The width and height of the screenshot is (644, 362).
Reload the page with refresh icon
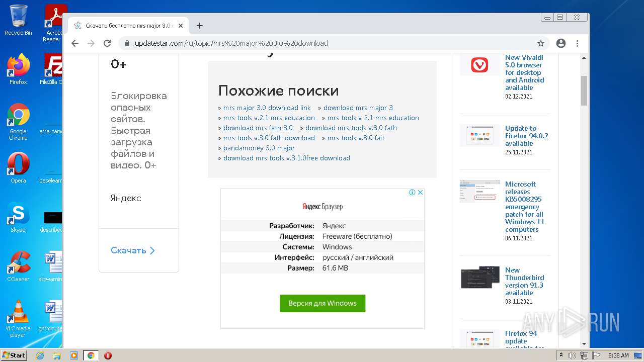pos(107,43)
